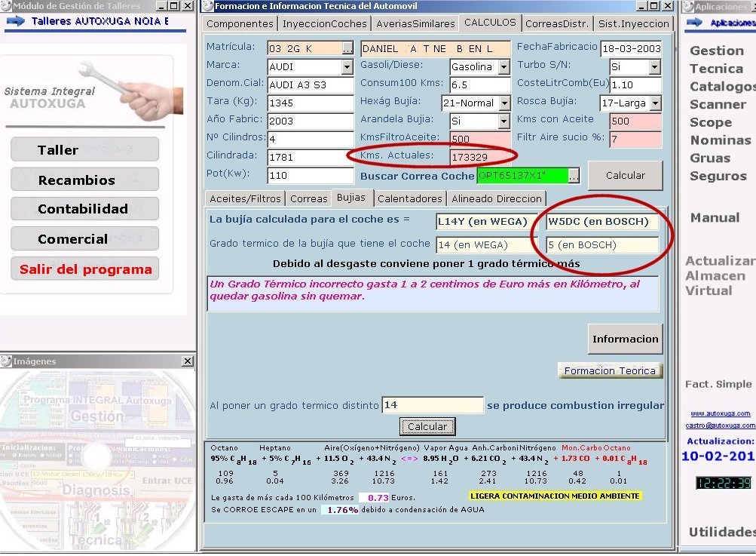The width and height of the screenshot is (756, 556).
Task: Click the Consum100 Kms field
Action: point(479,85)
